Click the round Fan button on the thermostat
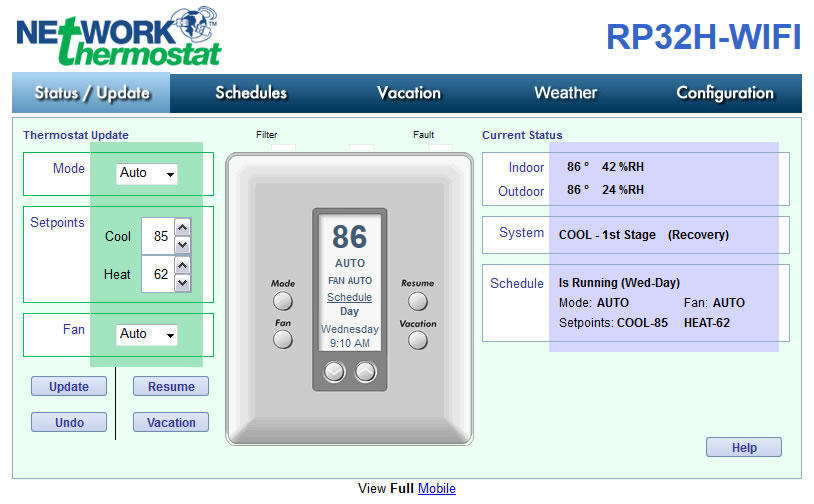Viewport: 814px width, 504px height. tap(282, 340)
